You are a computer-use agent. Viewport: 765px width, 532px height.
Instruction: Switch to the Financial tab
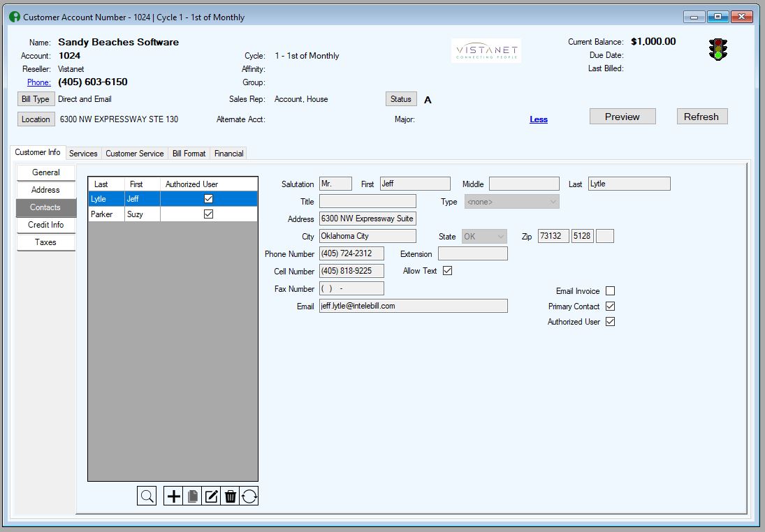click(x=229, y=153)
